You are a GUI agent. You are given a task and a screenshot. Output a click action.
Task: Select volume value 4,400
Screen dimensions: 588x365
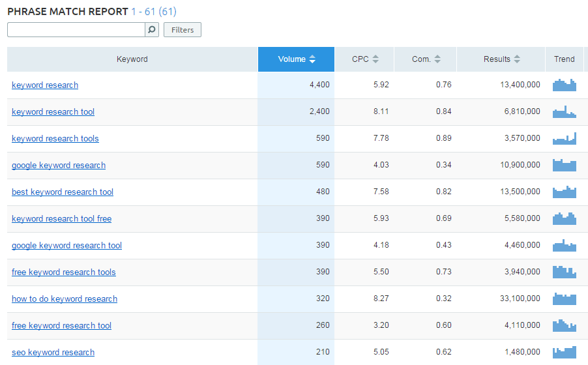pos(319,85)
